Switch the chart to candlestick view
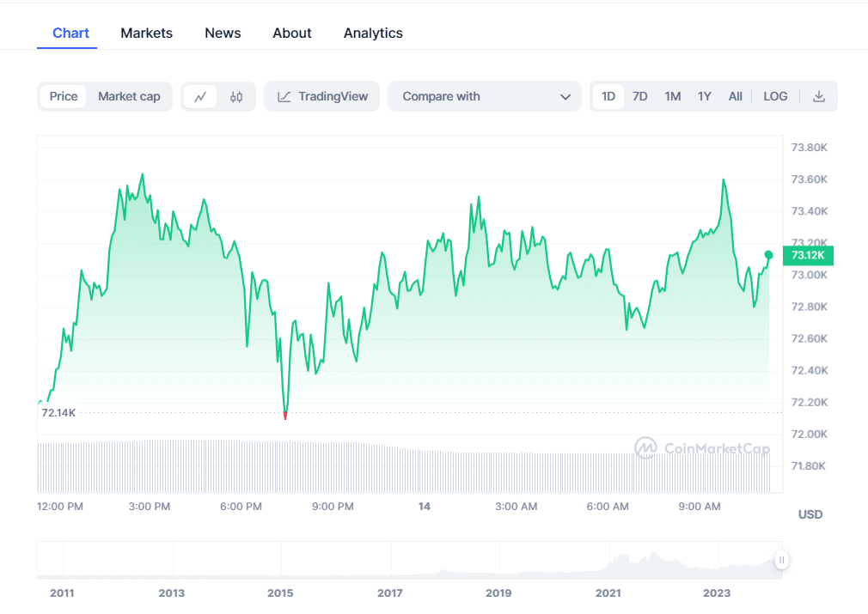Viewport: 868px width, 614px height. (236, 96)
